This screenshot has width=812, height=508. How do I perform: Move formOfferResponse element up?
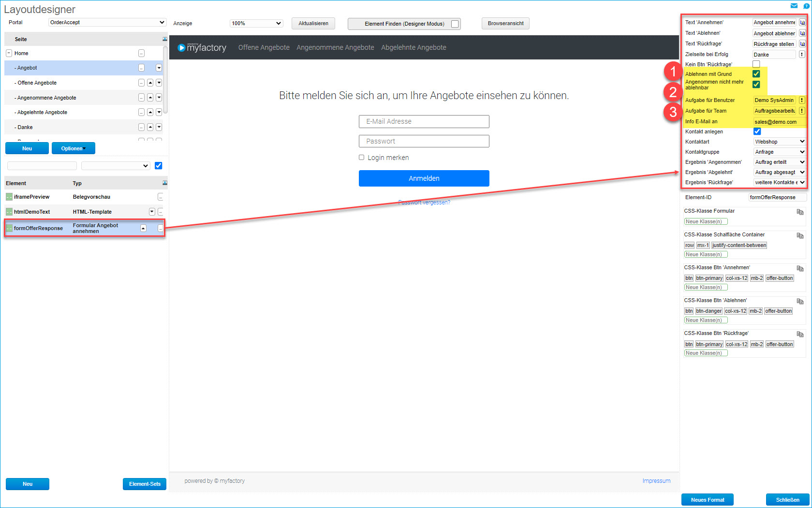pos(143,228)
